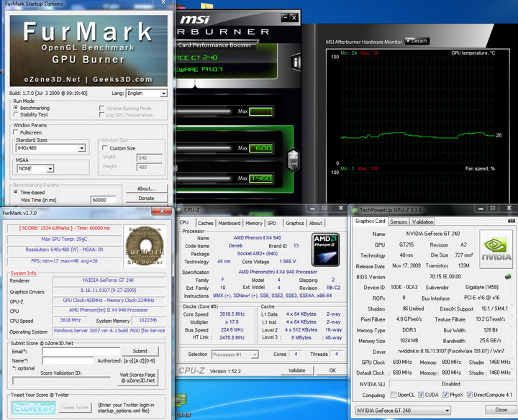Click the Twitter logo in FurMark results
Viewport: 518px width, 420px height.
tap(34, 408)
